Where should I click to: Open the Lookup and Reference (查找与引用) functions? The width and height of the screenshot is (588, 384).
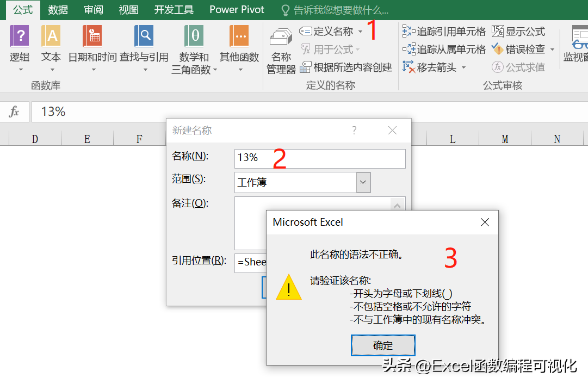click(x=144, y=48)
